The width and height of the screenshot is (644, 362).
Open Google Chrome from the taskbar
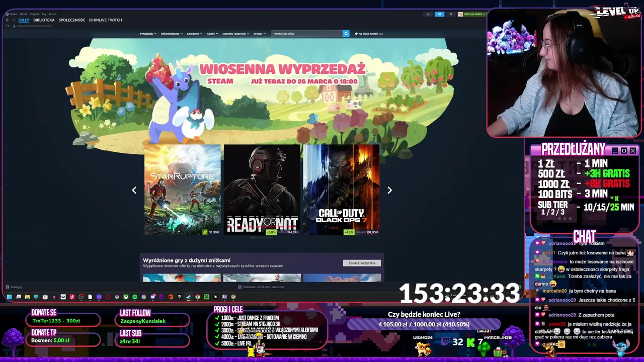(198, 297)
